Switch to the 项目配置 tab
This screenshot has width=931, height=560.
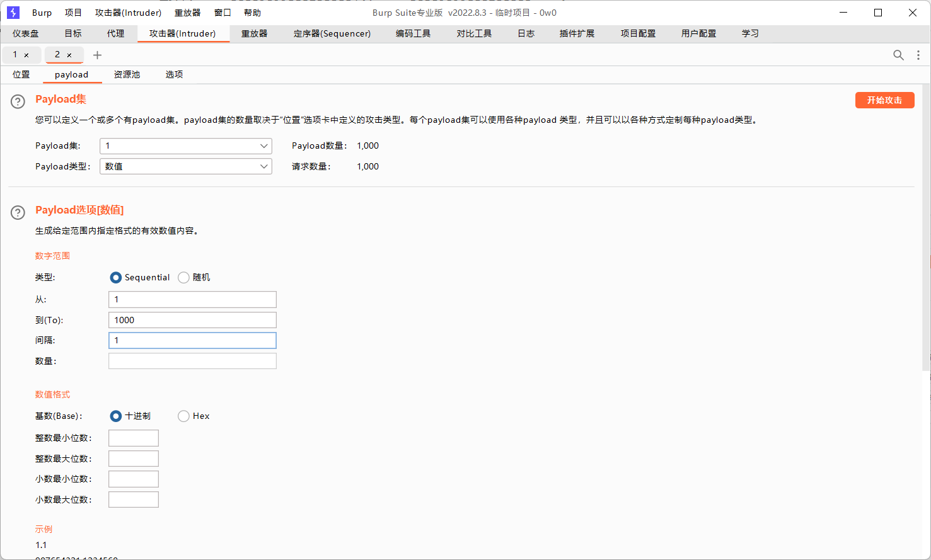(x=638, y=33)
